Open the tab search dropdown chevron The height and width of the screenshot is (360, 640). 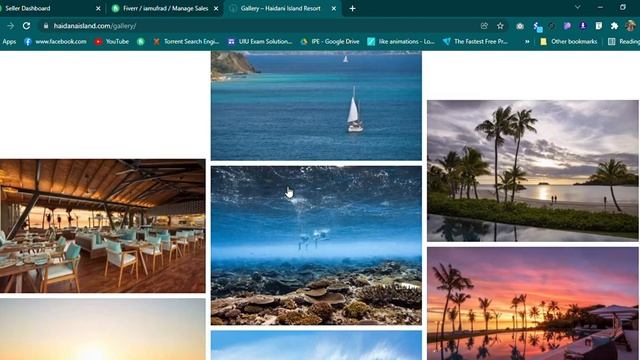click(577, 7)
